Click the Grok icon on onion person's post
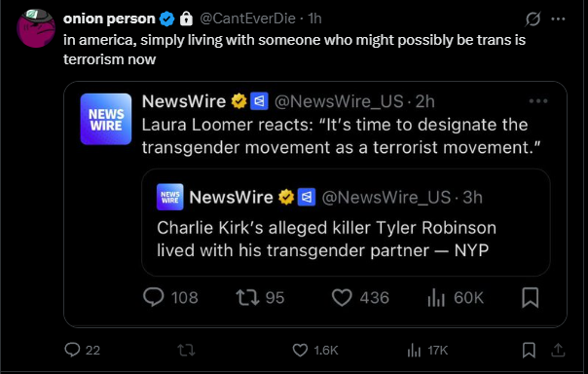The width and height of the screenshot is (588, 374). point(533,19)
